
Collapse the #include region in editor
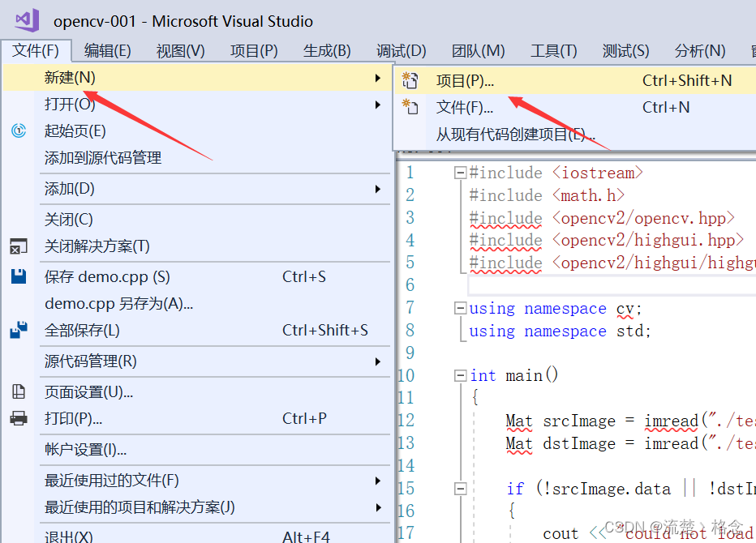pyautogui.click(x=460, y=173)
